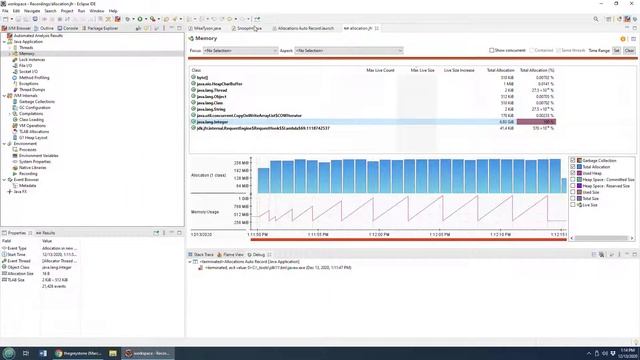Screen dimensions: 640x360
Task: Open the Native Libraries page
Action: point(32,168)
